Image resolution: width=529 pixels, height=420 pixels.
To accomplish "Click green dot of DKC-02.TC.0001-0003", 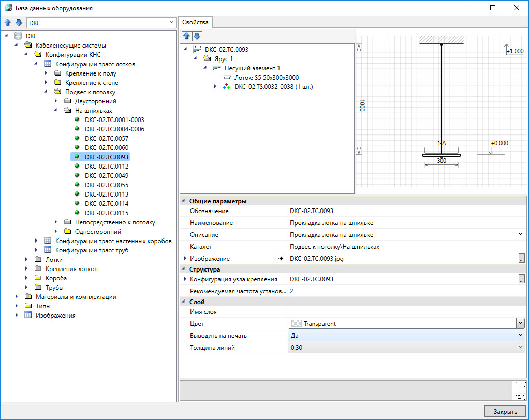I will (x=77, y=119).
